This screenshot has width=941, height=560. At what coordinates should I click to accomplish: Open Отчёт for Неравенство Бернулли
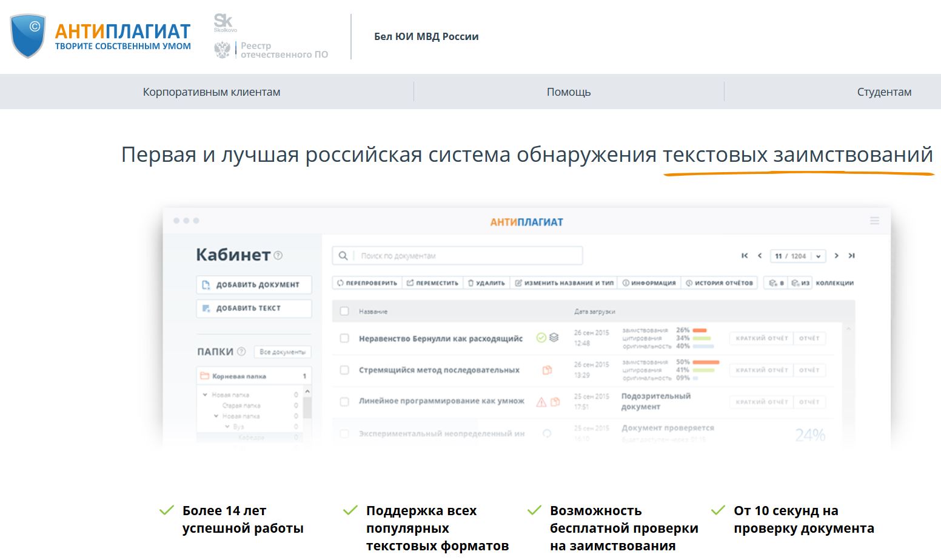(x=809, y=338)
